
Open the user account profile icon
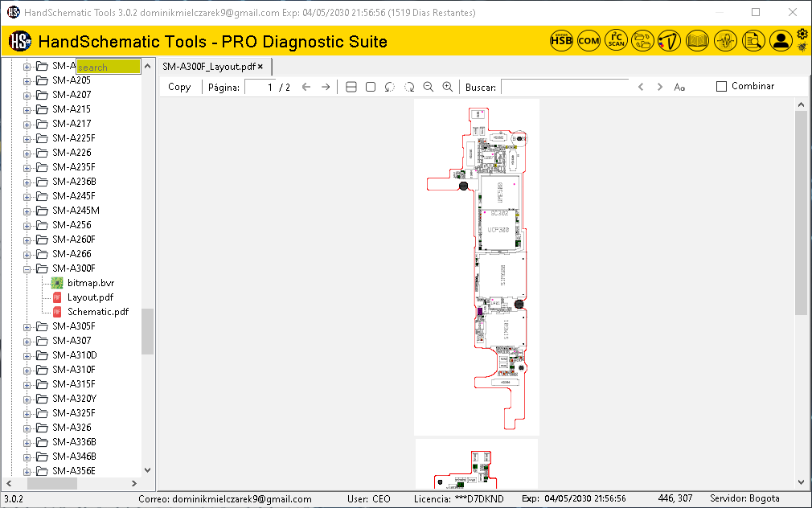781,40
